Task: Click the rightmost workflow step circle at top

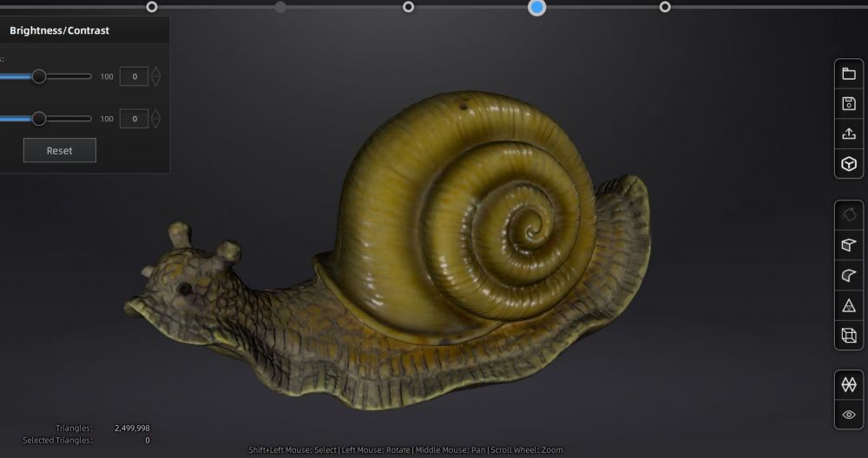Action: [x=665, y=7]
